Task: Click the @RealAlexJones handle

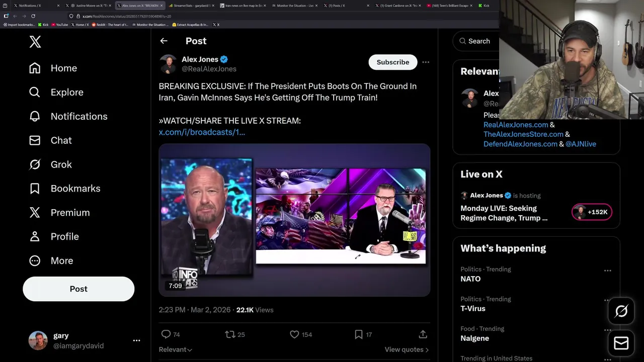Action: [209, 69]
